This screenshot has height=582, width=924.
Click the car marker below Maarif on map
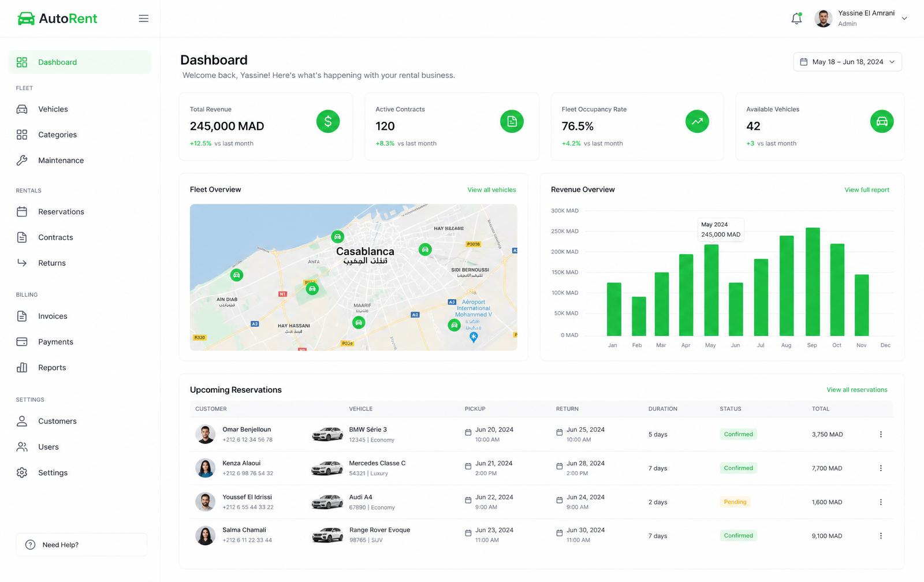tap(359, 323)
